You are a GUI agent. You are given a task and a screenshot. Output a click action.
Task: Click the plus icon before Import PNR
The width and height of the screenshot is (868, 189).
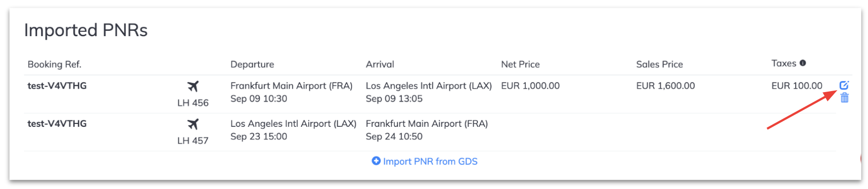pyautogui.click(x=376, y=161)
